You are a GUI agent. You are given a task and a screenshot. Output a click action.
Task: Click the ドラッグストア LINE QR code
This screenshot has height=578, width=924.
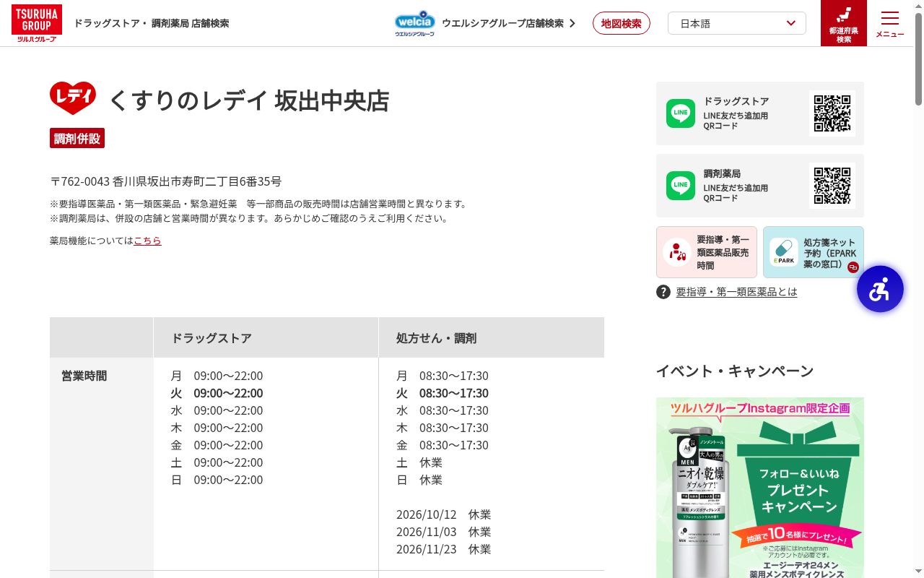(x=832, y=113)
